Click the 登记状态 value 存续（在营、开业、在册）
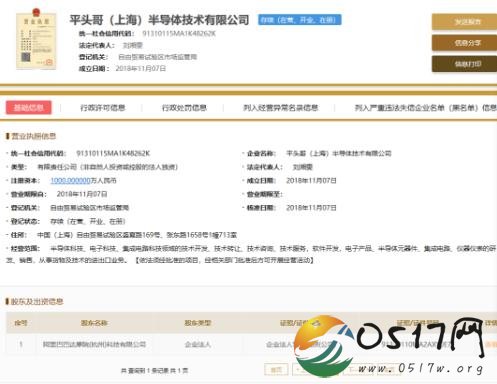Screen dimensions: 497x384 coord(88,221)
